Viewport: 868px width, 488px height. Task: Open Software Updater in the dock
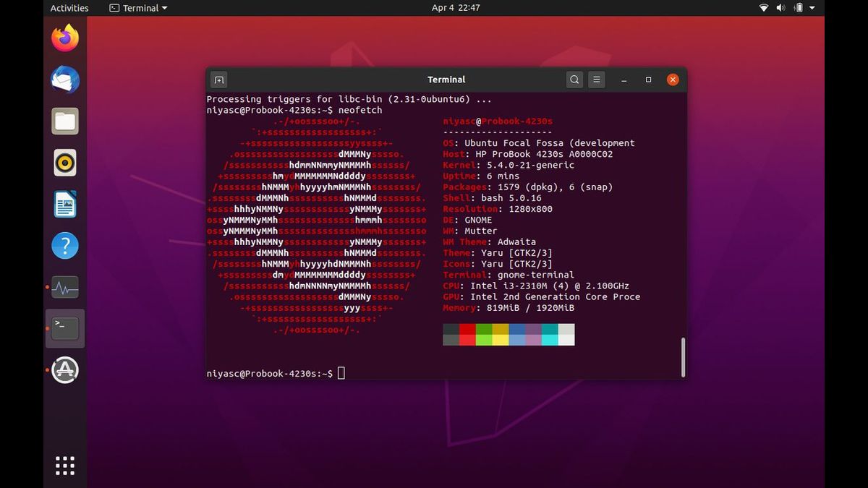[x=65, y=370]
